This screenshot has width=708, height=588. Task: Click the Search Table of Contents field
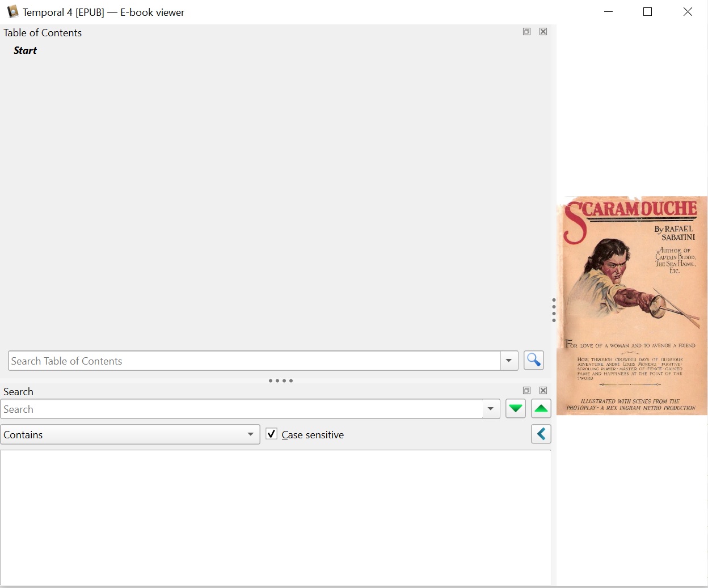click(x=255, y=361)
